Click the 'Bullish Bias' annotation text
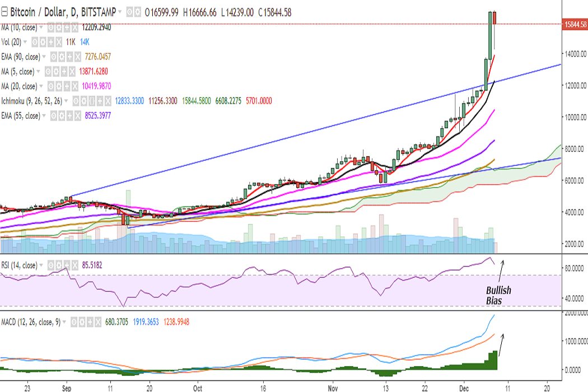588x392 pixels. (x=498, y=295)
